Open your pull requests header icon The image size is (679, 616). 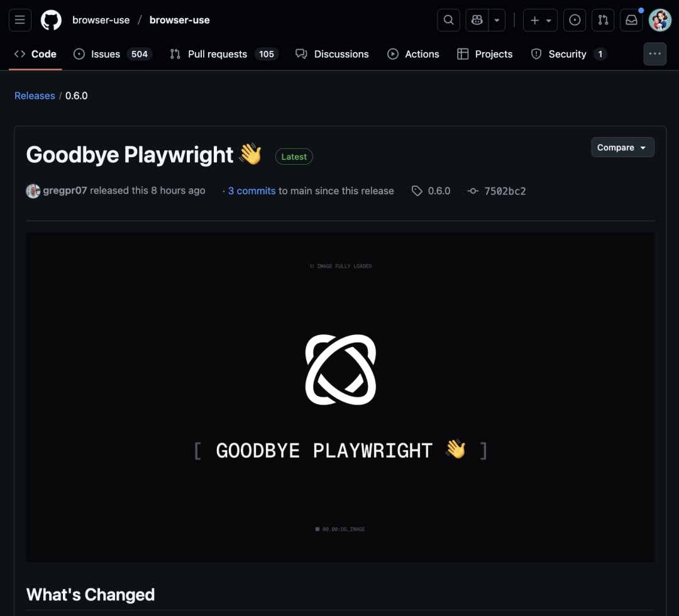603,20
